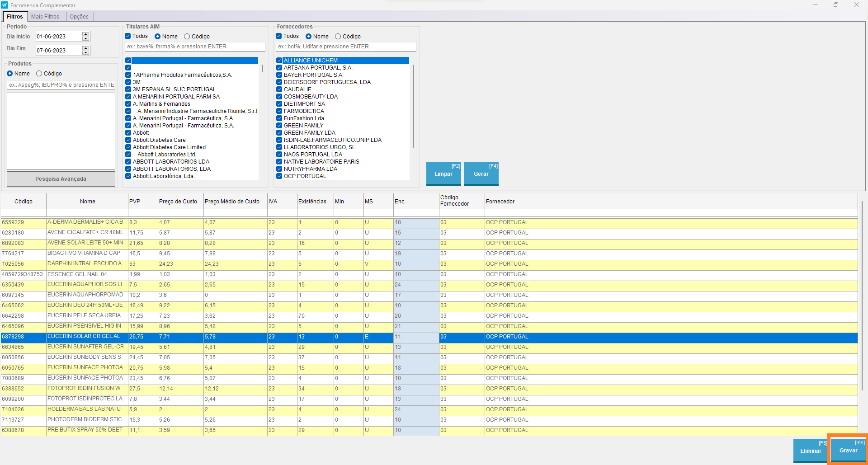Viewport: 868px width, 465px height.
Task: Open Pesquisa Avançada search
Action: (x=61, y=179)
